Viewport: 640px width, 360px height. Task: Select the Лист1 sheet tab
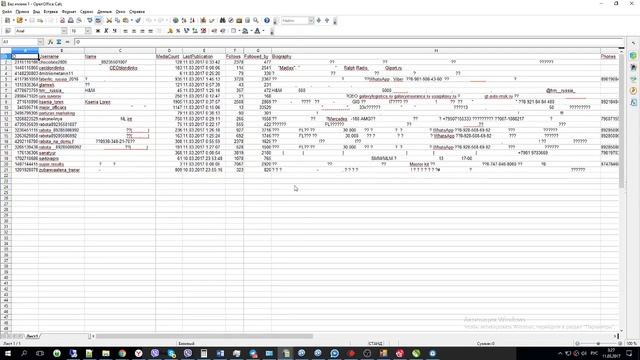(32, 336)
